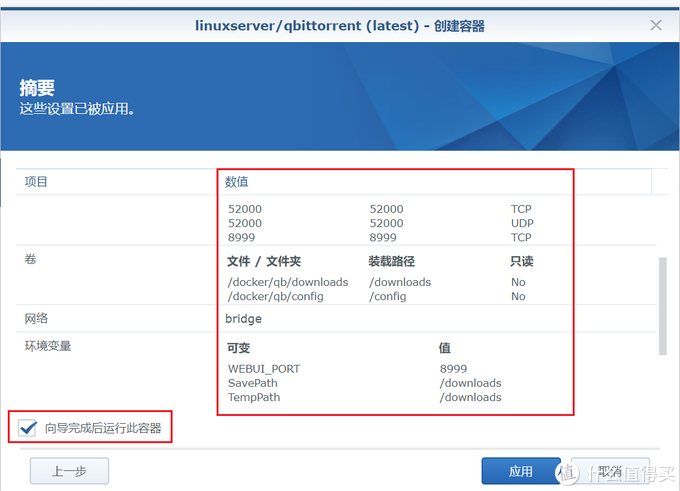Select the WEBUI_PORT variable name
The height and width of the screenshot is (491, 680).
point(264,369)
